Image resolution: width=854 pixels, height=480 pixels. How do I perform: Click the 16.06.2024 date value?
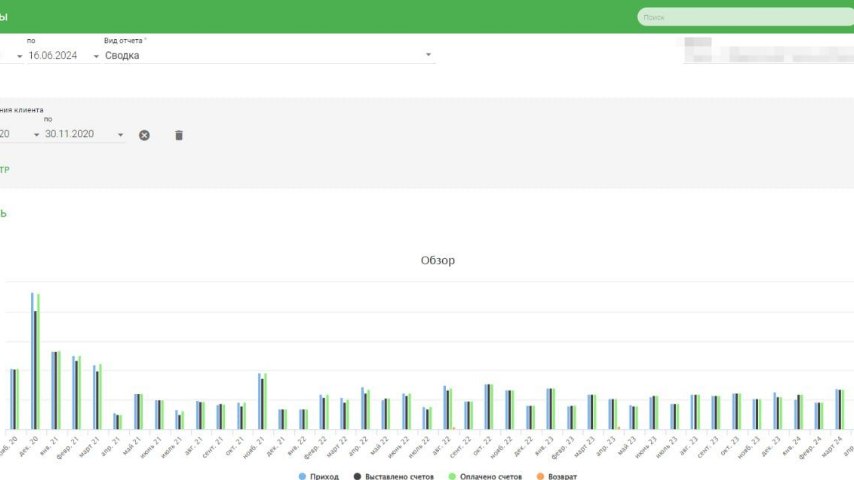pyautogui.click(x=53, y=56)
